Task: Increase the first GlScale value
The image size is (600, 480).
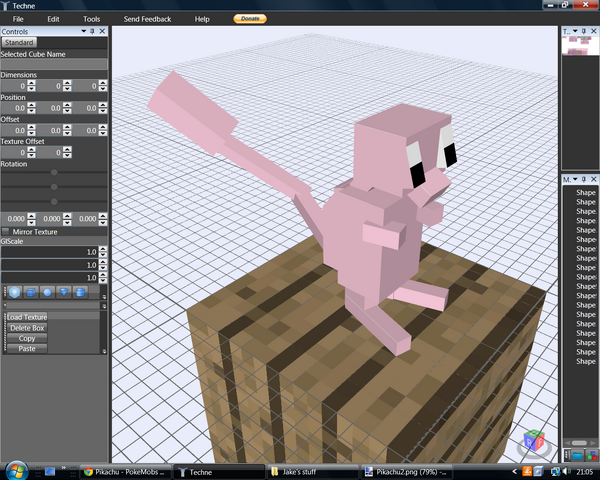Action: click(103, 249)
